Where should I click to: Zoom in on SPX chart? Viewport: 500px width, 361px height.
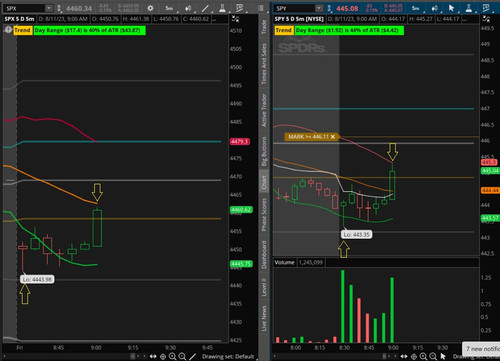point(172,356)
